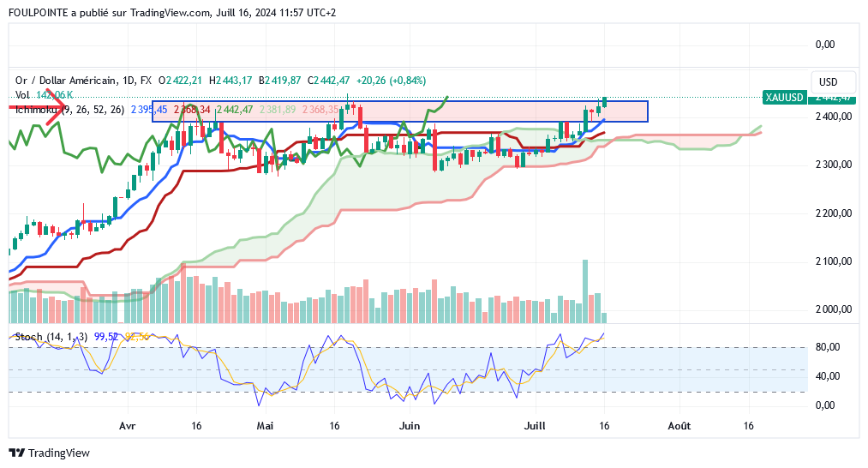Click the Stoch (14, 1, 3) legend
This screenshot has height=468, width=868.
tap(51, 337)
